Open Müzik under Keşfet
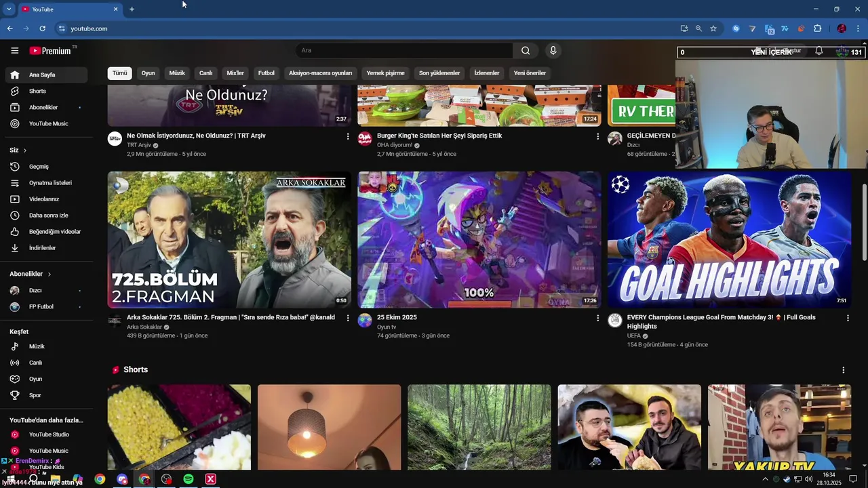This screenshot has width=868, height=488. pos(46,346)
